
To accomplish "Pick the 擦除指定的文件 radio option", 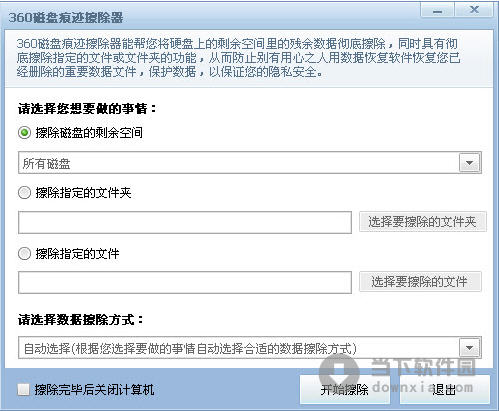I will [24, 254].
